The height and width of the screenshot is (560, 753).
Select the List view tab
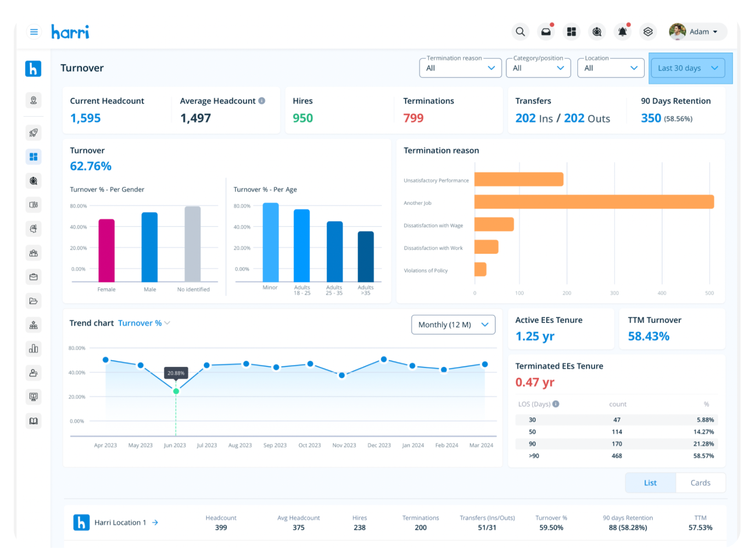pyautogui.click(x=650, y=483)
